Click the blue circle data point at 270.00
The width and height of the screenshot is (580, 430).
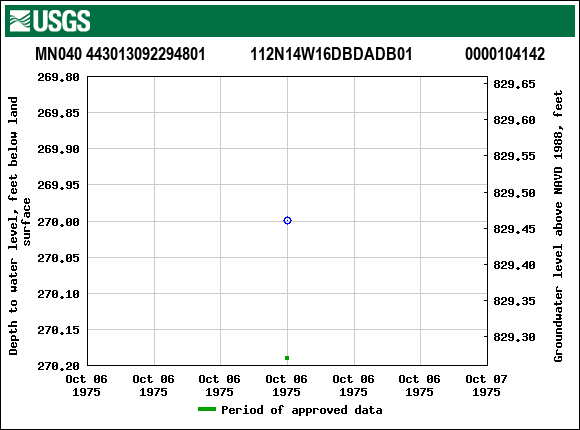coord(287,221)
